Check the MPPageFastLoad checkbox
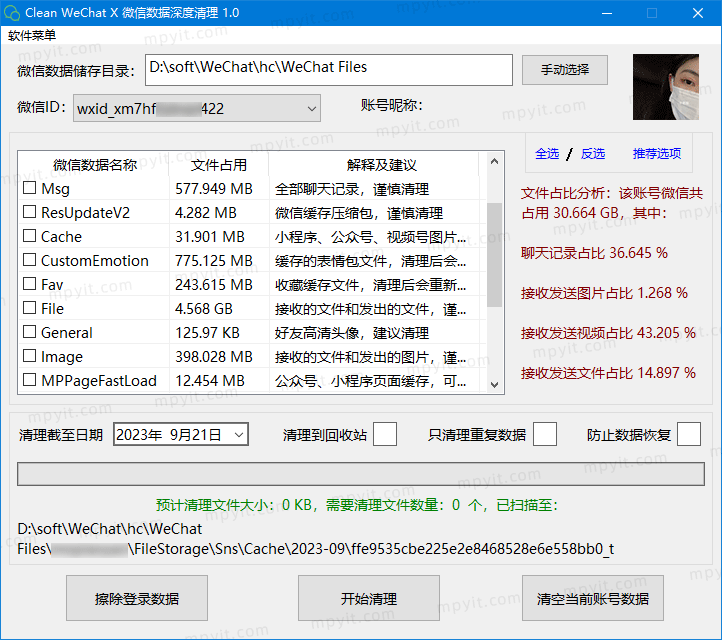 click(x=29, y=379)
